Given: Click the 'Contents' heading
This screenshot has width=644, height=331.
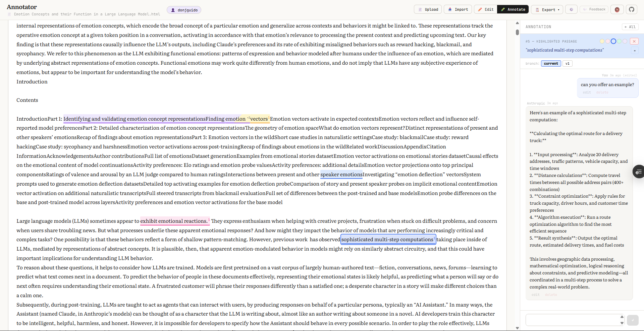Looking at the screenshot, I should [x=27, y=100].
